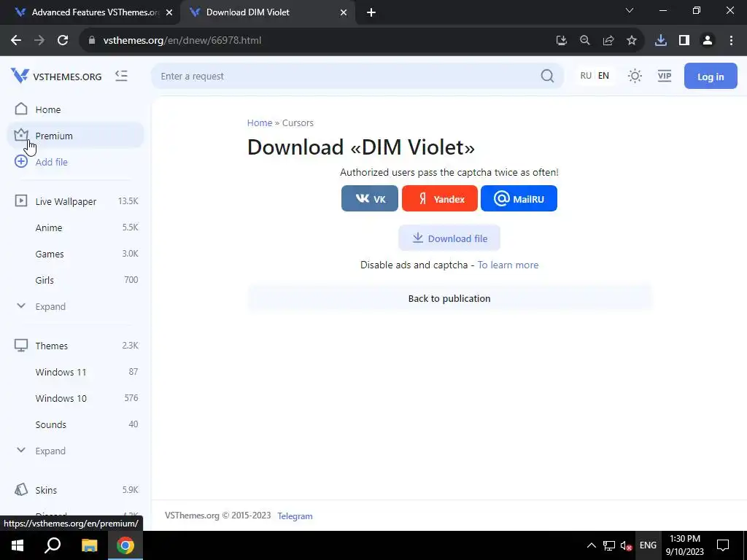Select the Download DIM Violet tab
The image size is (747, 560).
tap(267, 12)
